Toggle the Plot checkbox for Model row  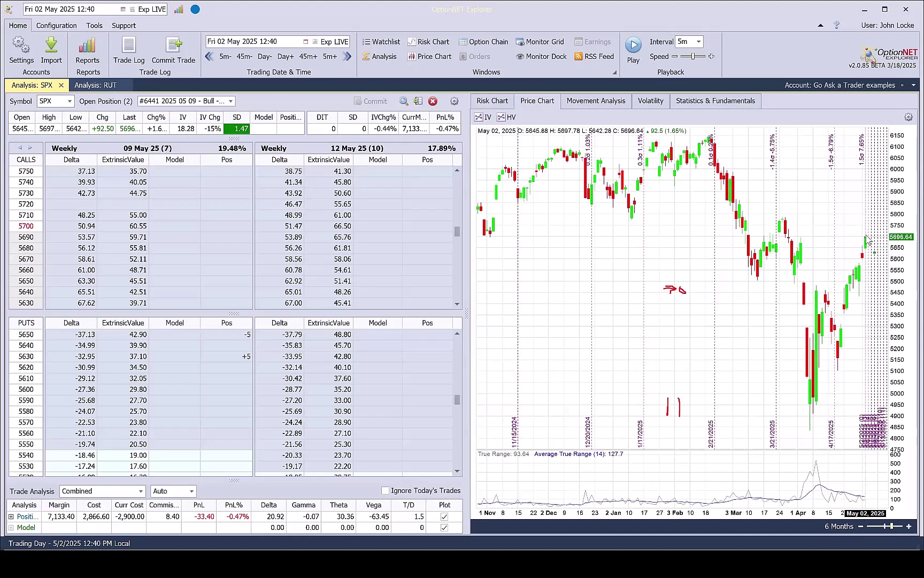[444, 528]
